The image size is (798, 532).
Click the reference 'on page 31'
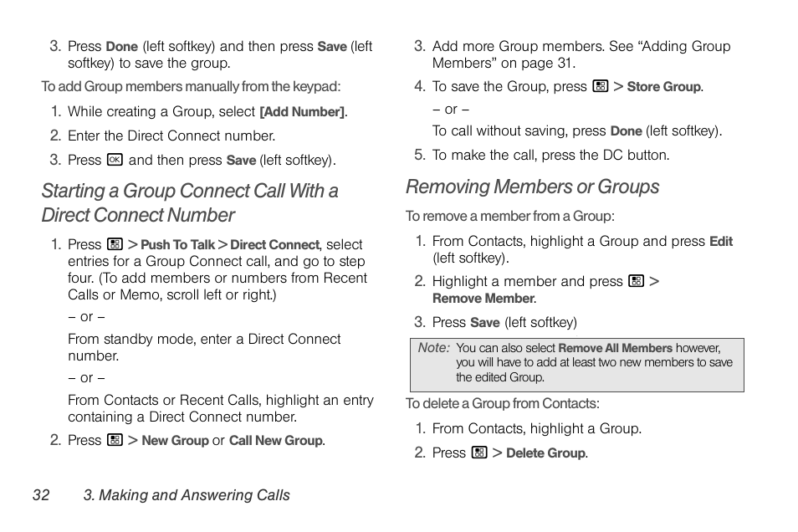(x=537, y=63)
